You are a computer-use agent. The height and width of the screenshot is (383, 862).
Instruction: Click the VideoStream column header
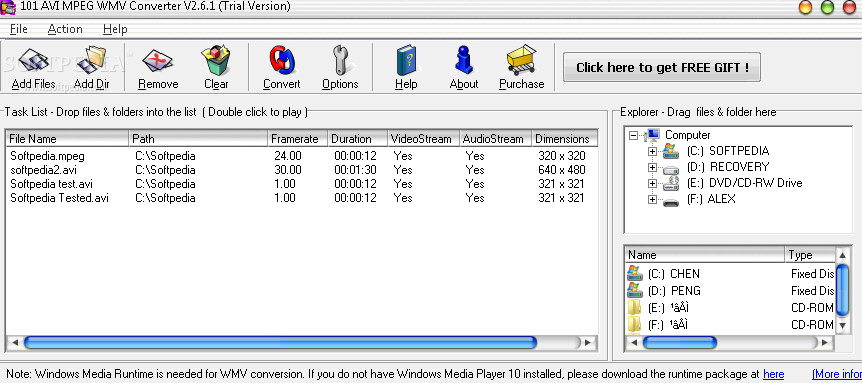[x=423, y=139]
